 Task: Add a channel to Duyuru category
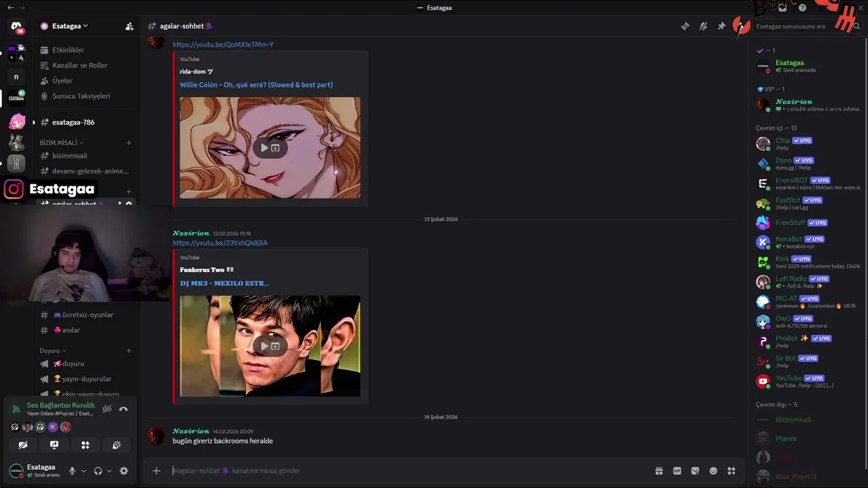129,351
